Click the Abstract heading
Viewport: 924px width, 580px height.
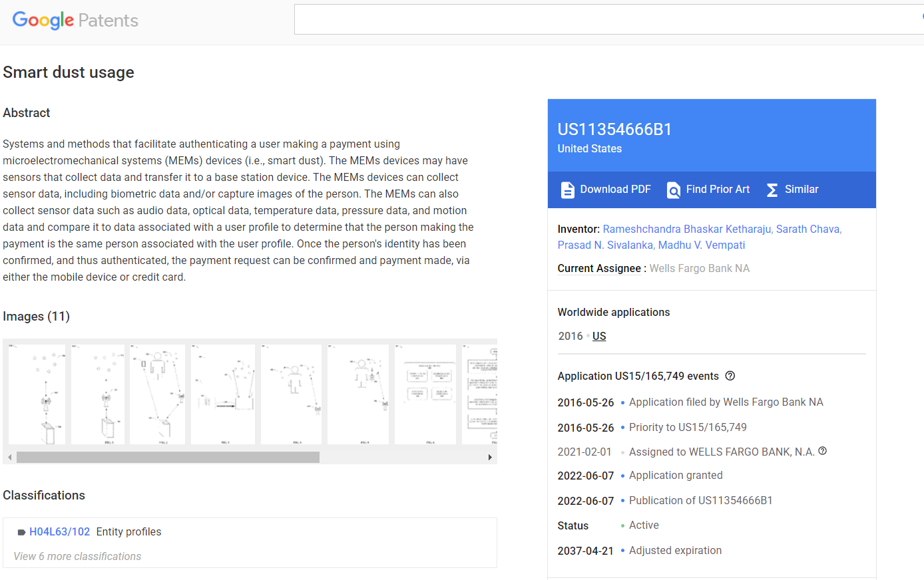pyautogui.click(x=27, y=112)
